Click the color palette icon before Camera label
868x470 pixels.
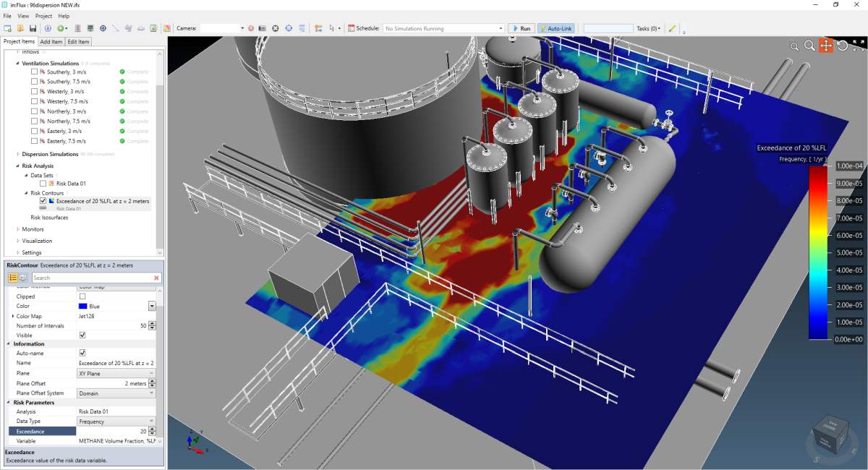[169, 27]
